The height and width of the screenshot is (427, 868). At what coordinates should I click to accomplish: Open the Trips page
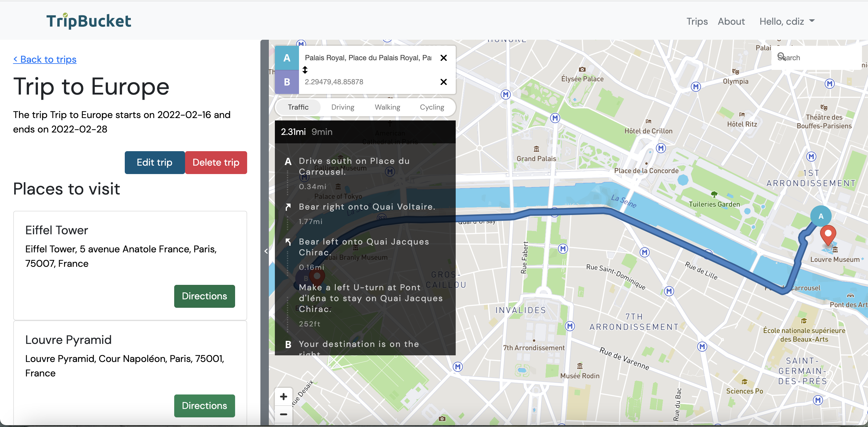(697, 21)
